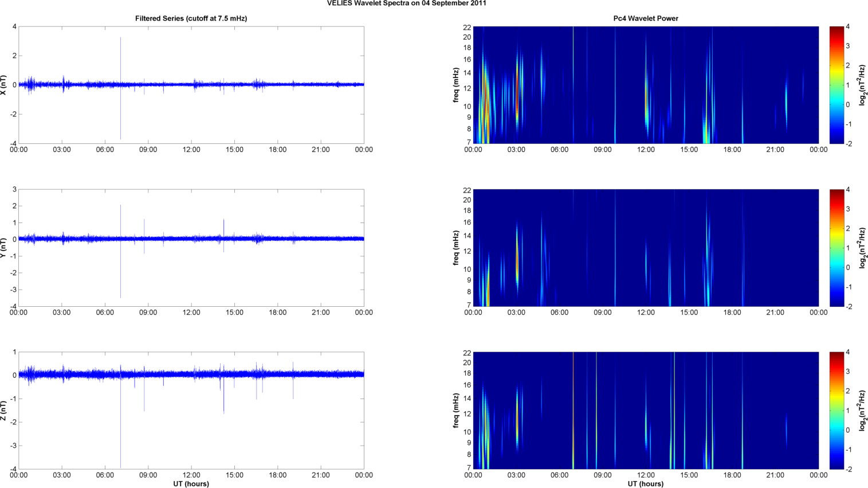Image resolution: width=868 pixels, height=488 pixels.
Task: Click UT (hours) label under Z wavelet plot
Action: 645,483
